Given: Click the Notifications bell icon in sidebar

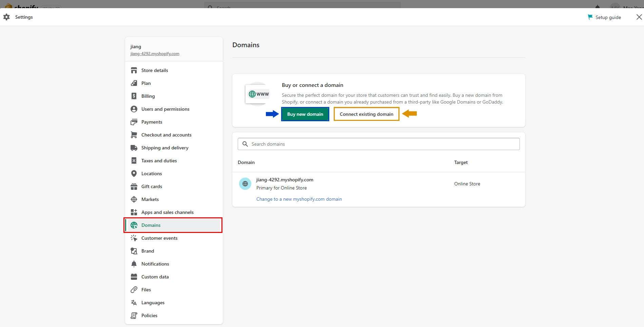Looking at the screenshot, I should click(x=134, y=264).
